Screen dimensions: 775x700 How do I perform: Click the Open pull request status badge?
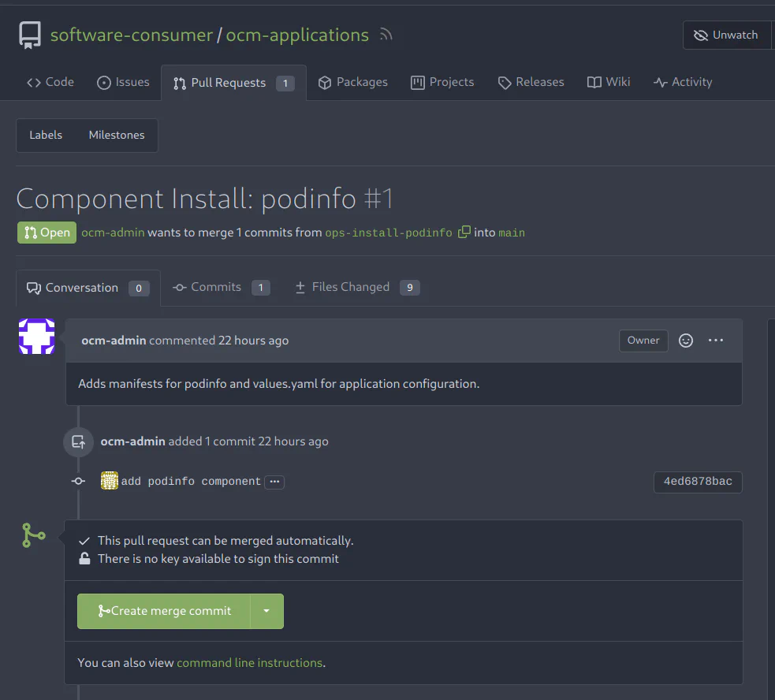click(47, 233)
